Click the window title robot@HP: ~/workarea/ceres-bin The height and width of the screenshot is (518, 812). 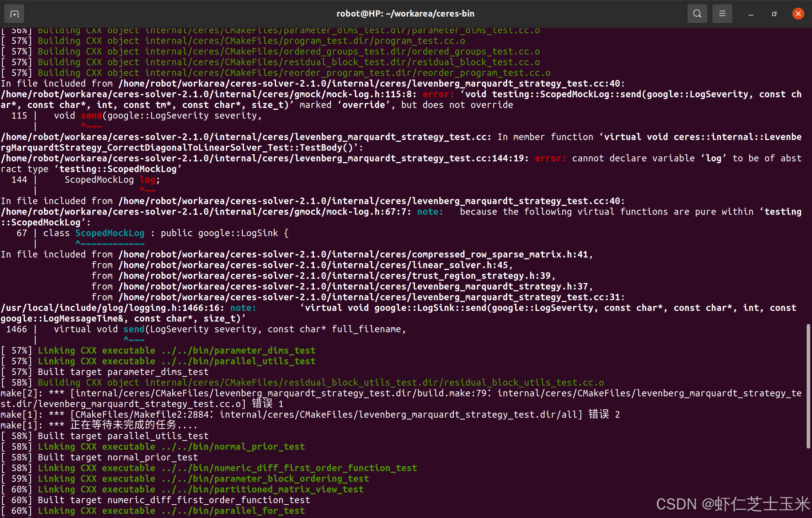coord(405,14)
